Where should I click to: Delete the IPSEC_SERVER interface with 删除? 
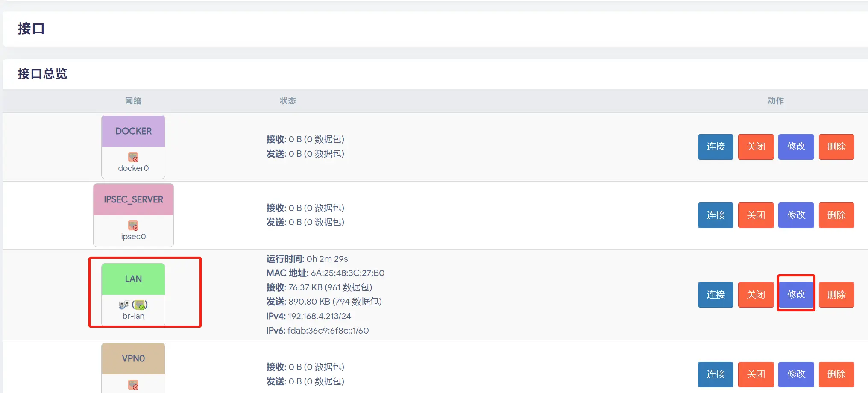tap(836, 215)
